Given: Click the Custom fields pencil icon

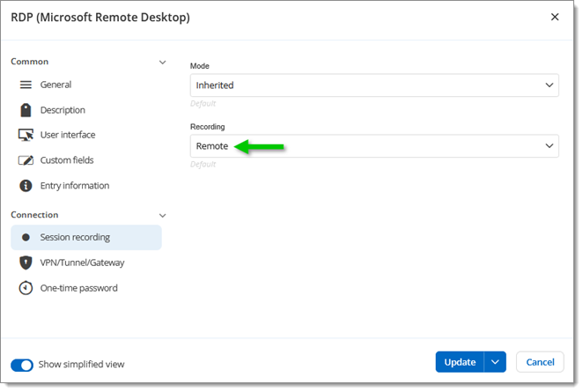Looking at the screenshot, I should click(26, 160).
